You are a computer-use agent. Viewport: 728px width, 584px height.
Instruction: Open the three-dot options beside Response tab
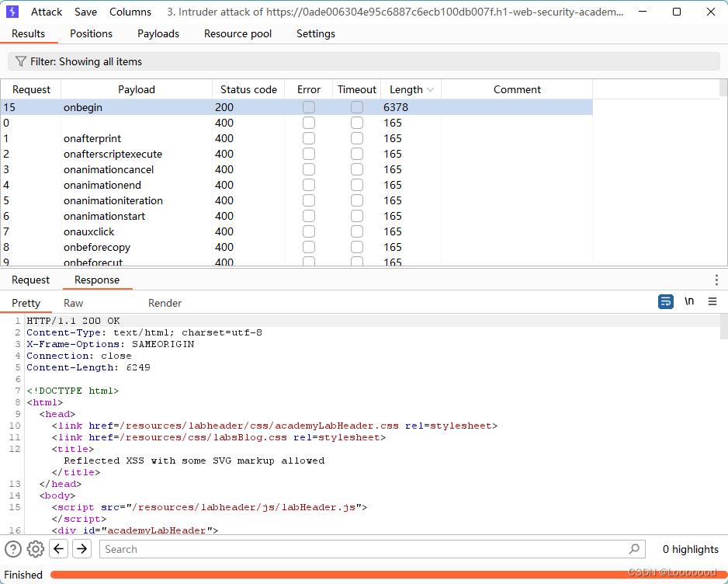[x=716, y=280]
